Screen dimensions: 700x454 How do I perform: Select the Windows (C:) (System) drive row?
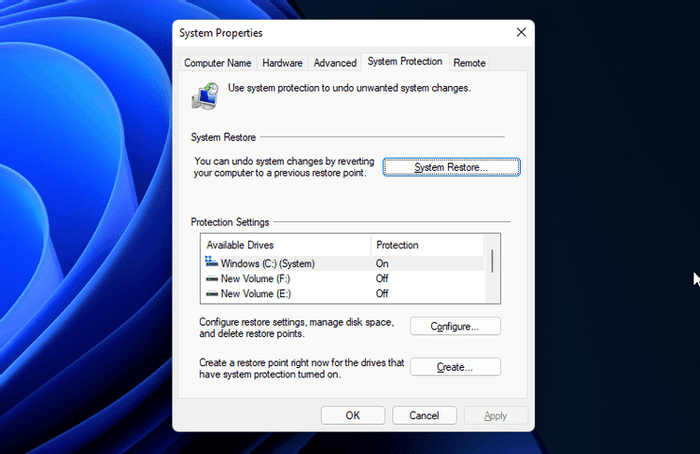point(342,263)
